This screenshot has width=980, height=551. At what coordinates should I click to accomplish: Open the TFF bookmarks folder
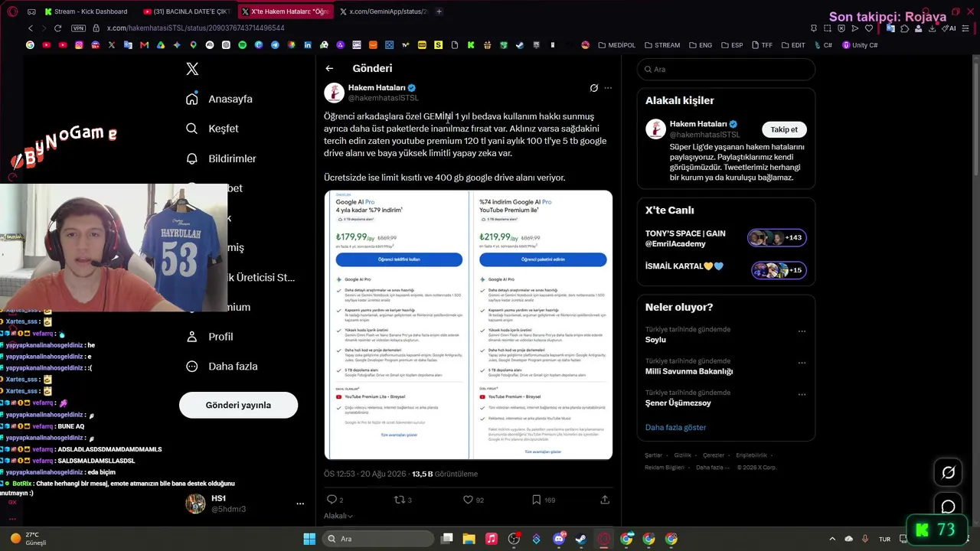coord(762,45)
